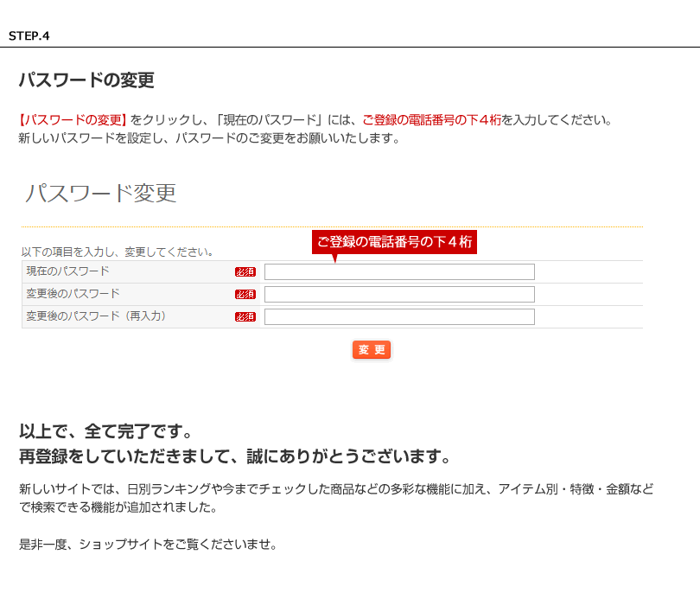
Task: Click the 必須 badge in the 再入力 row
Action: coord(245,317)
